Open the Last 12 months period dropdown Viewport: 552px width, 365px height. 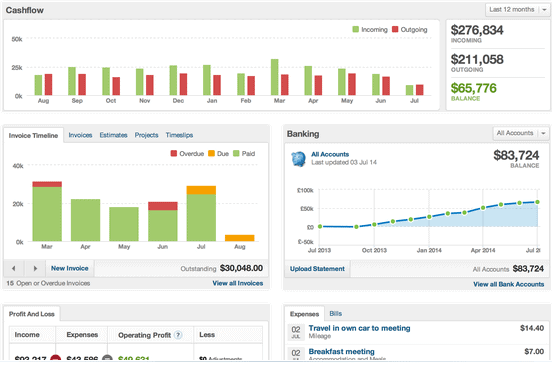(518, 10)
